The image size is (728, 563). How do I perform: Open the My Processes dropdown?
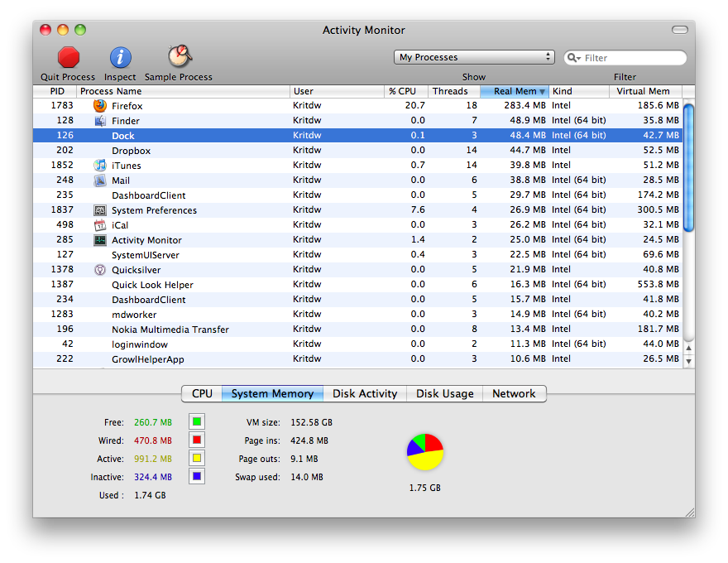tap(474, 57)
